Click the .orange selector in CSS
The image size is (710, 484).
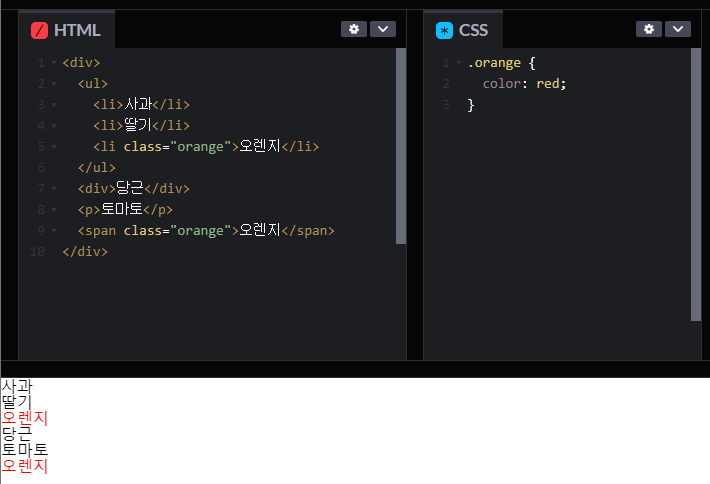point(494,62)
